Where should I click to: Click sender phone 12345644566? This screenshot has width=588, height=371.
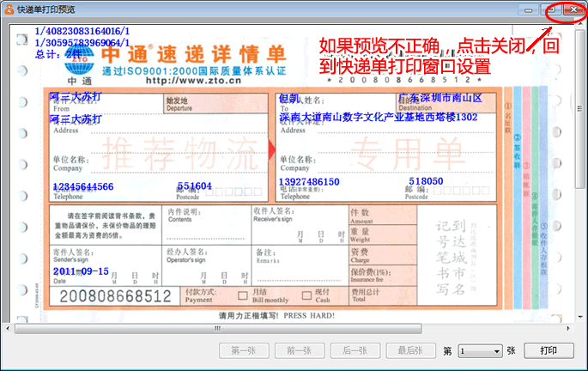tap(83, 186)
